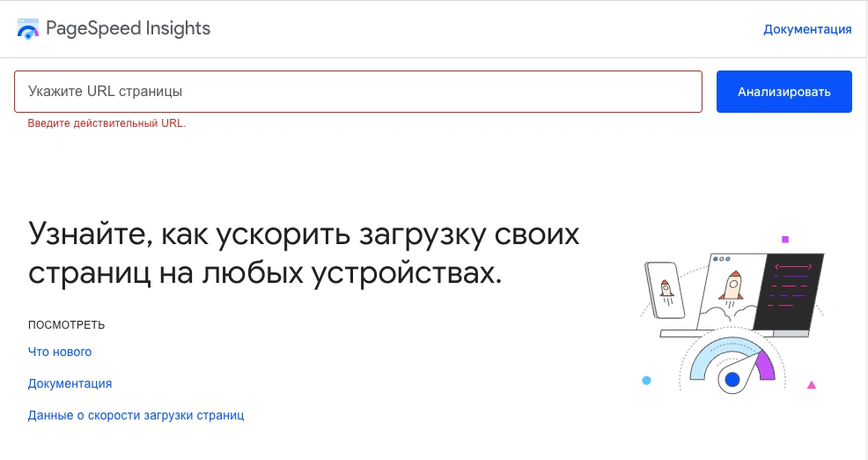The height and width of the screenshot is (460, 868).
Task: Click the ПОСМОТРЕТЬ section label
Action: (x=66, y=325)
